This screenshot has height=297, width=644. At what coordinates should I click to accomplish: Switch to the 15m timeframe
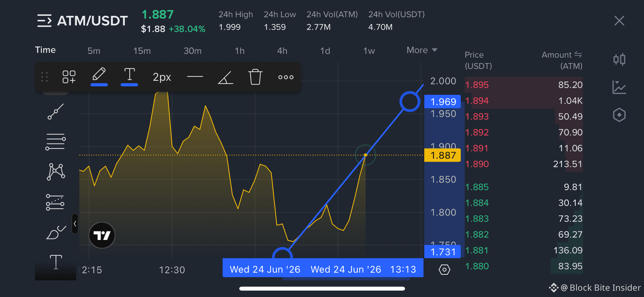142,51
